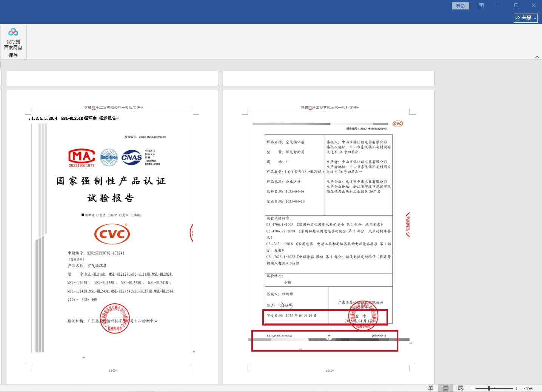Click the zoom slider handle
542x392 pixels.
[x=489, y=388]
